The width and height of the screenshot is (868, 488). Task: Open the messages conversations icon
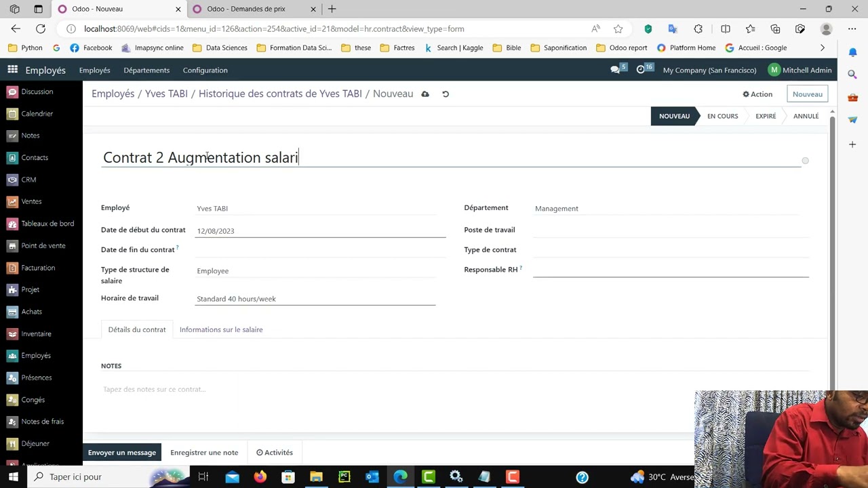click(618, 69)
